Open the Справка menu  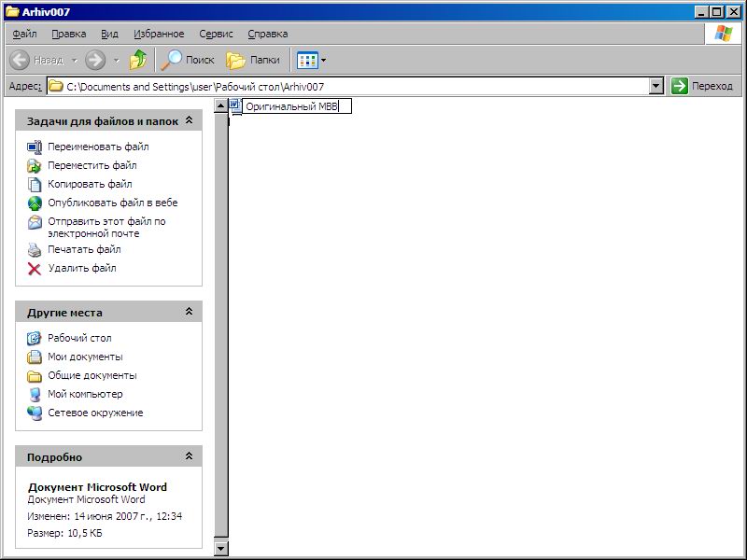tap(268, 34)
